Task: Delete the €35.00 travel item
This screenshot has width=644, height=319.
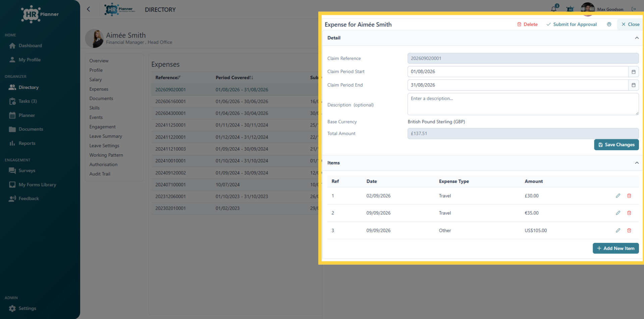Action: pos(629,213)
